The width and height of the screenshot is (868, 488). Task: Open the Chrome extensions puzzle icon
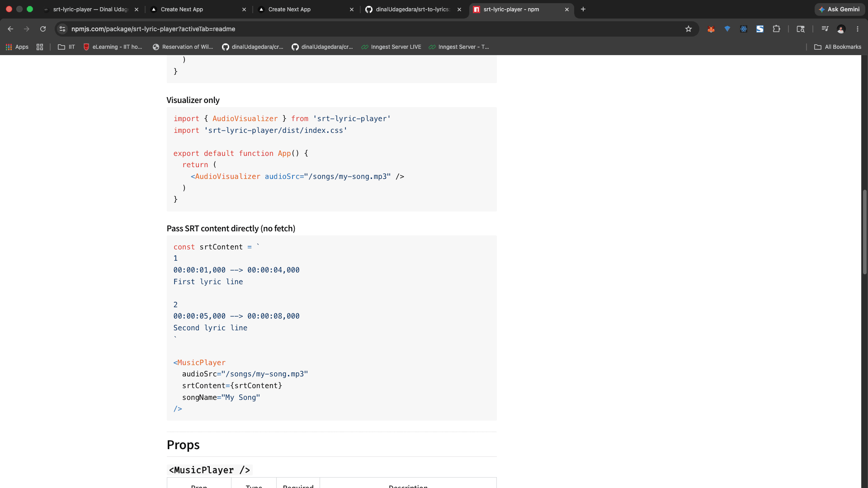coord(776,29)
